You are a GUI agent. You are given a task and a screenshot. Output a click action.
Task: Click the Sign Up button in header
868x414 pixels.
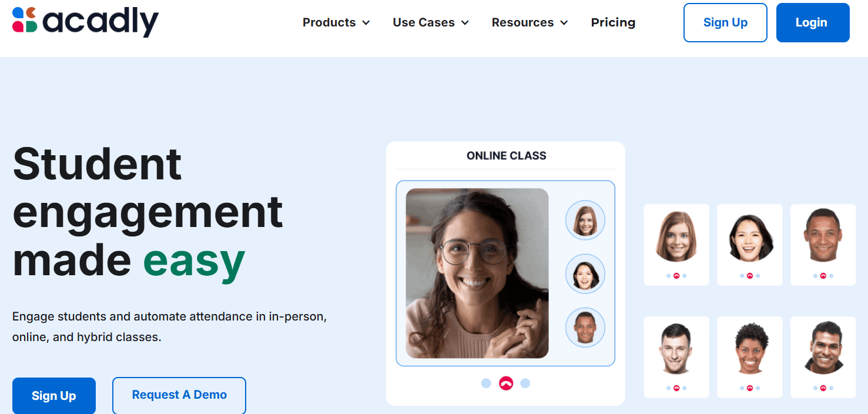[725, 22]
